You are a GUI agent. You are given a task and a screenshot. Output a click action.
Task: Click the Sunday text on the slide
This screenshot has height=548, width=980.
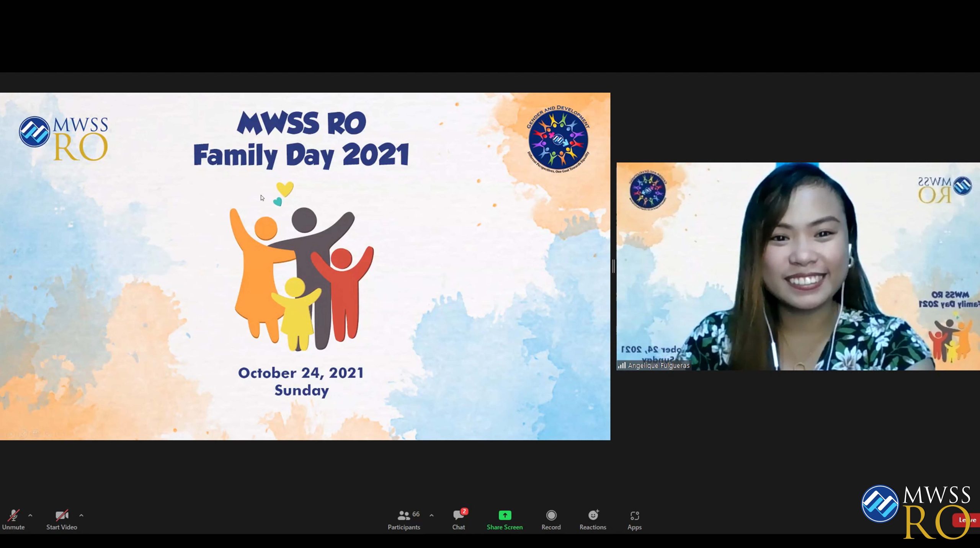pos(302,390)
